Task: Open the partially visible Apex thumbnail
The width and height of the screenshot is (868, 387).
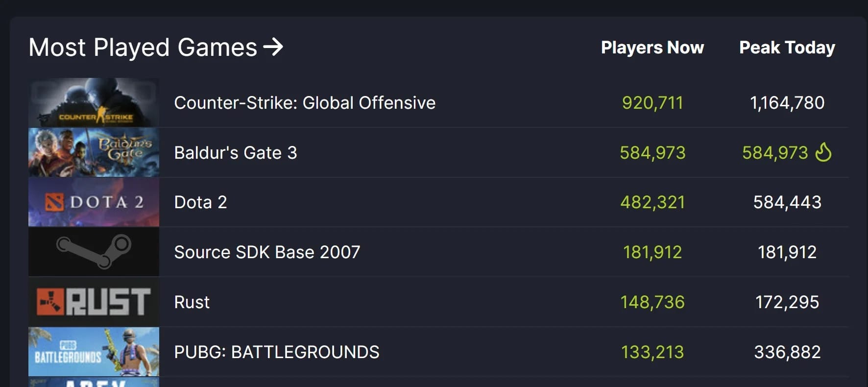Action: (x=94, y=382)
